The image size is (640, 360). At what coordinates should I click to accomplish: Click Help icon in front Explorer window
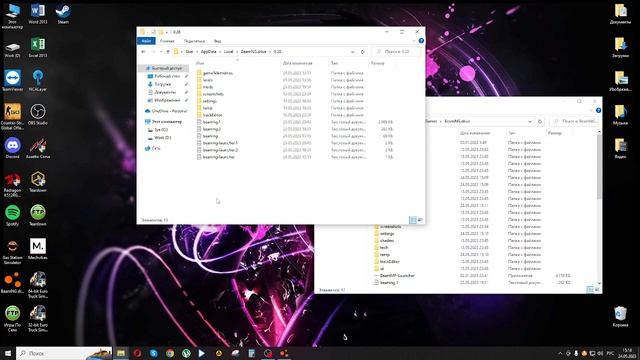[x=421, y=41]
